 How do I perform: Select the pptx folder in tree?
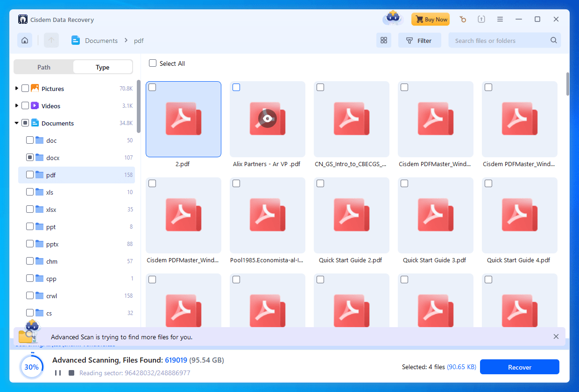click(77, 244)
